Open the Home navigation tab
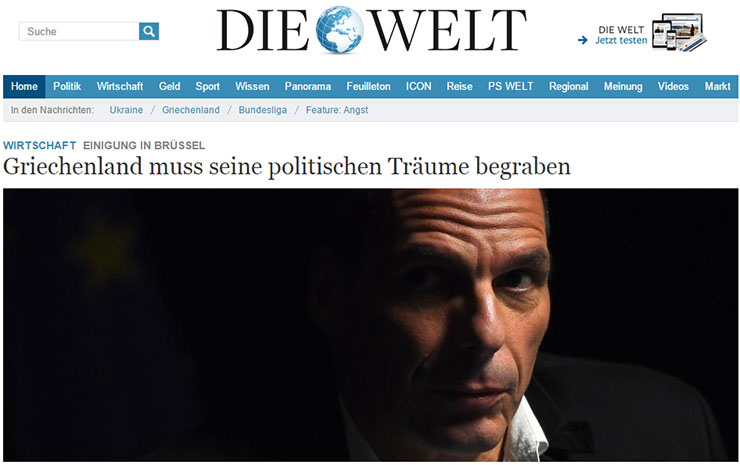The width and height of the screenshot is (740, 465). point(24,86)
